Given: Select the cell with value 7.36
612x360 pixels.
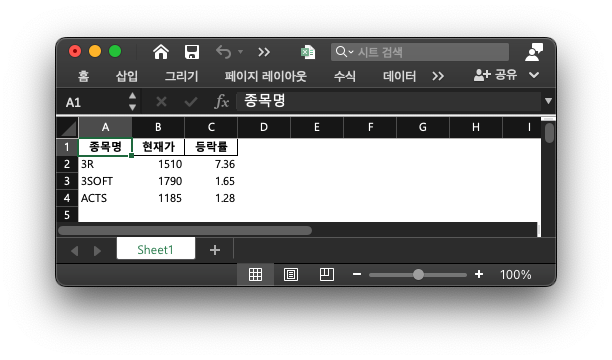Looking at the screenshot, I should 211,164.
